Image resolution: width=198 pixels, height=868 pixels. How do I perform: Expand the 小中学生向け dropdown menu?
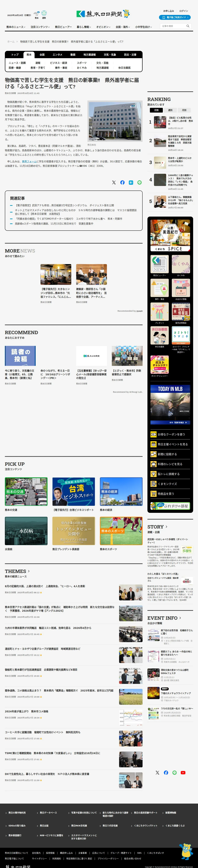pos(144,27)
